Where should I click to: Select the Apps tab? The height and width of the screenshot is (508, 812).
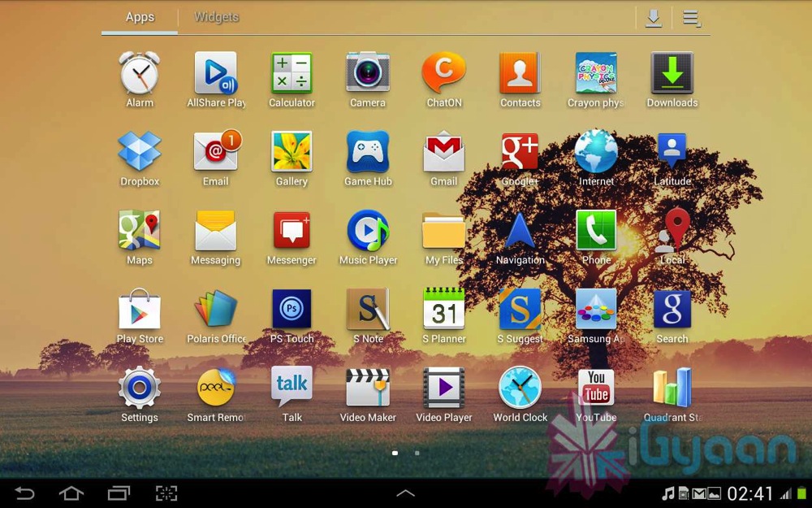pos(140,17)
